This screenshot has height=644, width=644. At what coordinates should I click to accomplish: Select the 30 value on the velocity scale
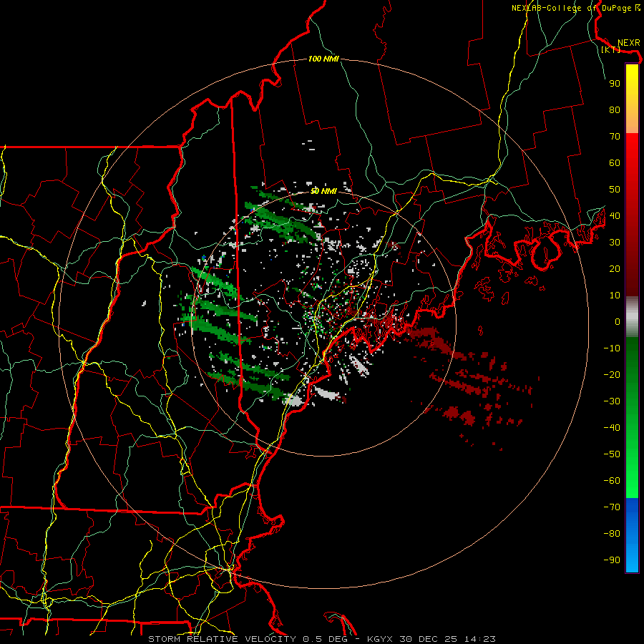point(615,243)
